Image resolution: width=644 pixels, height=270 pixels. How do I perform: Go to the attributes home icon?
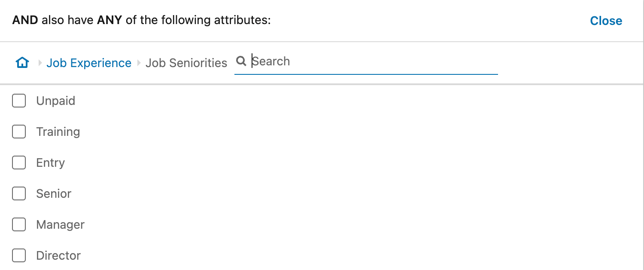(x=22, y=63)
